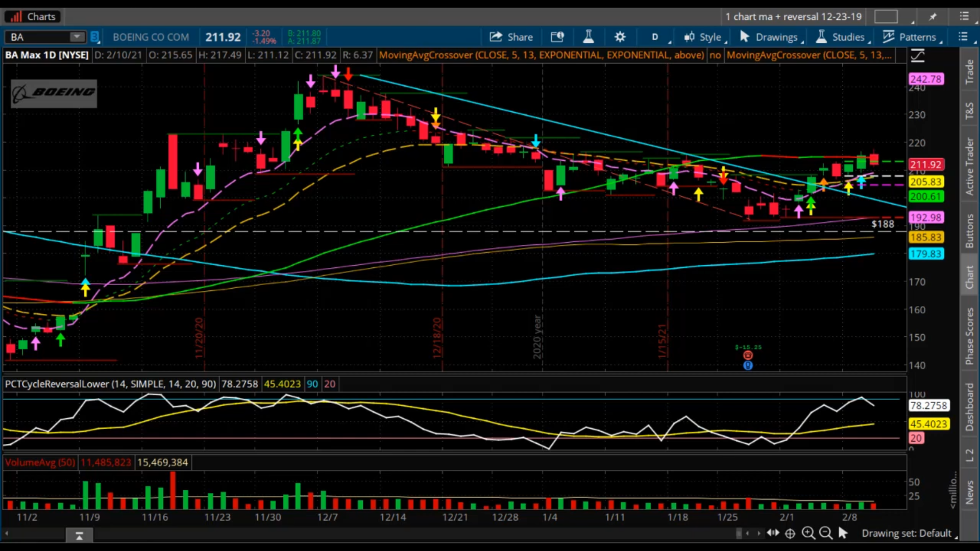
Task: Open the Drawing set: Default dropdown
Action: tap(909, 533)
